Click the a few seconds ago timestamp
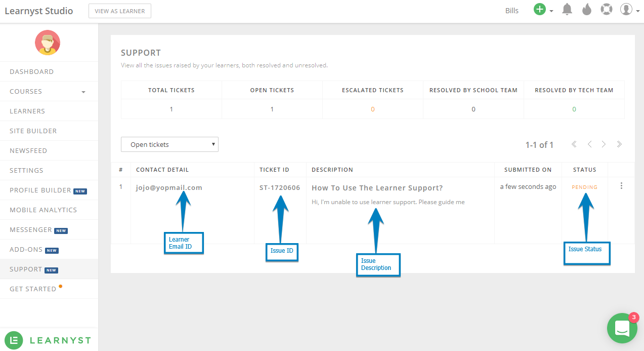Viewport: 644px width, 351px height. coord(528,186)
